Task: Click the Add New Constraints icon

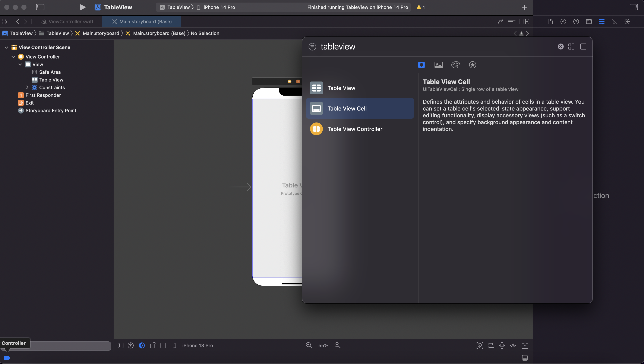Action: [x=502, y=345]
